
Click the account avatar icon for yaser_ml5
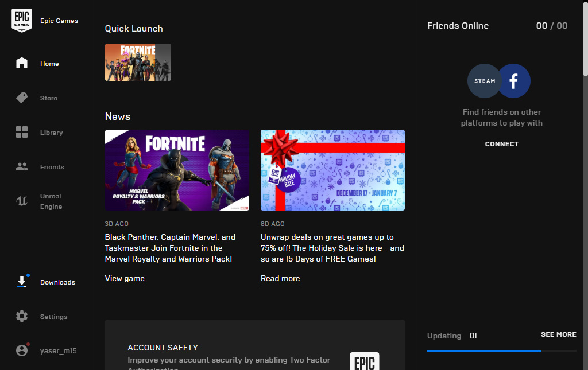[x=22, y=350]
